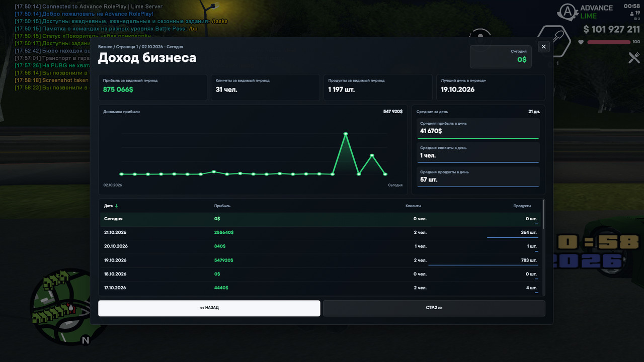Click the 4440$ profit cell

point(221,288)
